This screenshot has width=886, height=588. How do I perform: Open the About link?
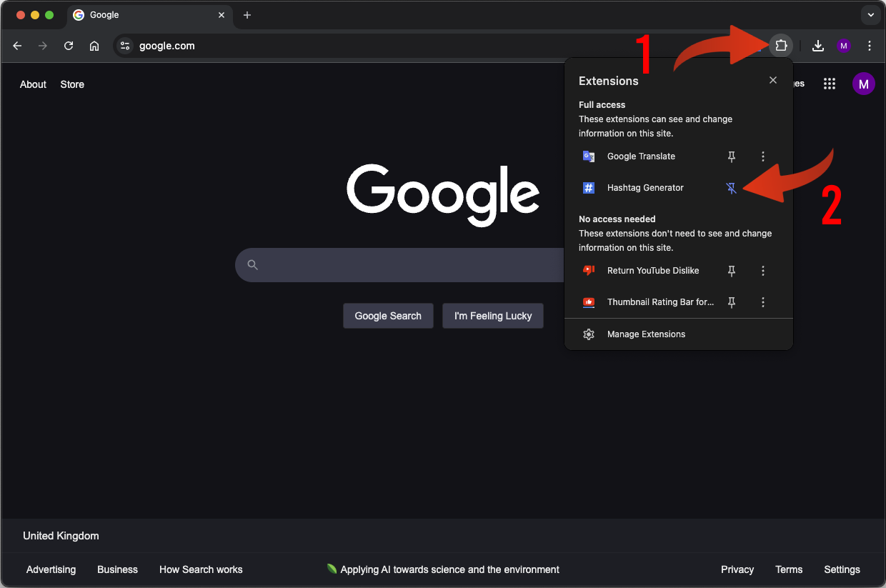[33, 84]
